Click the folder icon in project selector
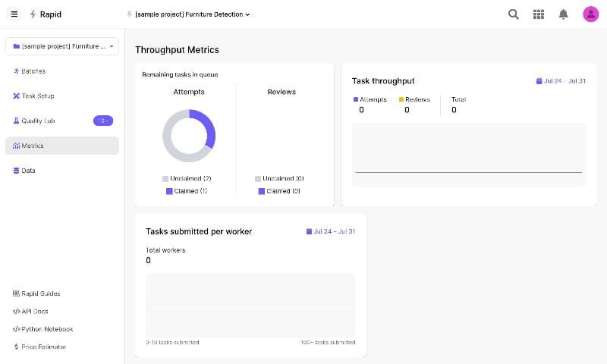 16,46
